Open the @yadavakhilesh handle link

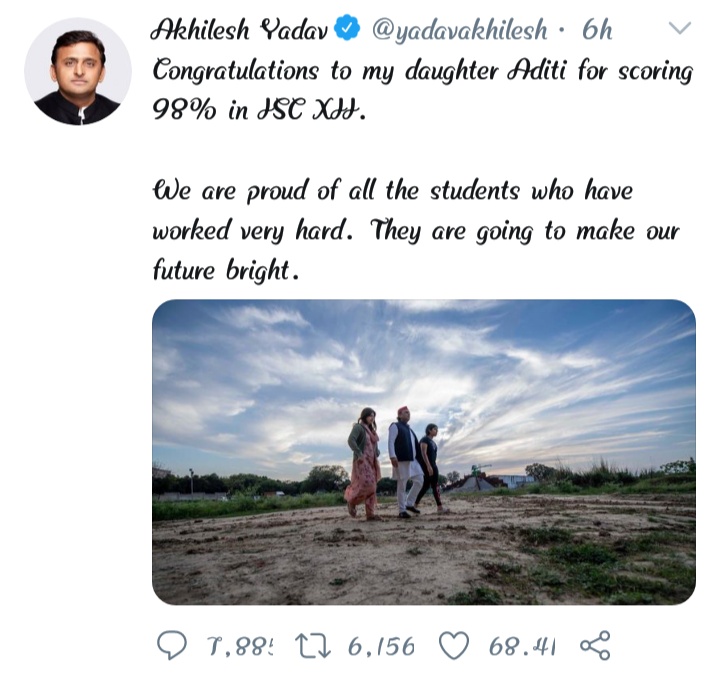[459, 31]
